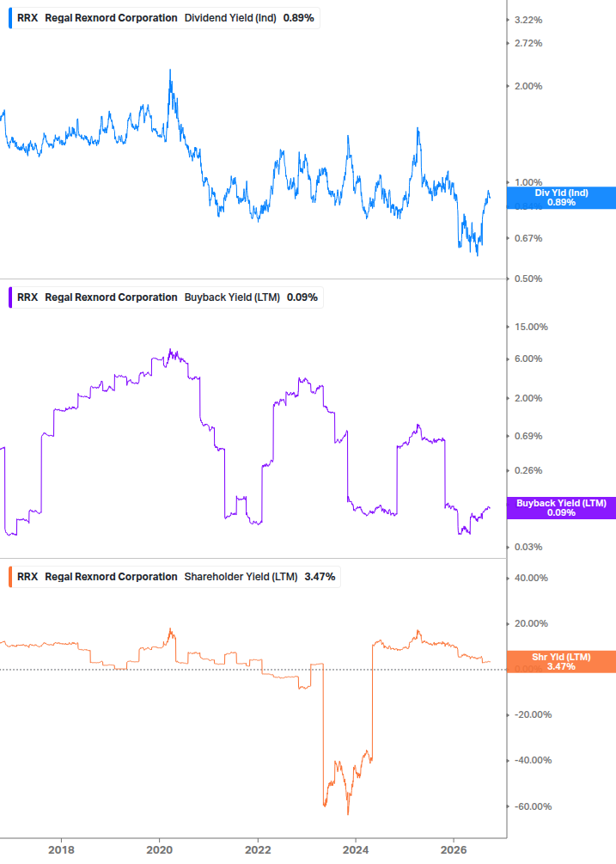Click the 40.00% tick on shareholder yield axis
This screenshot has height=864, width=616.
[531, 578]
